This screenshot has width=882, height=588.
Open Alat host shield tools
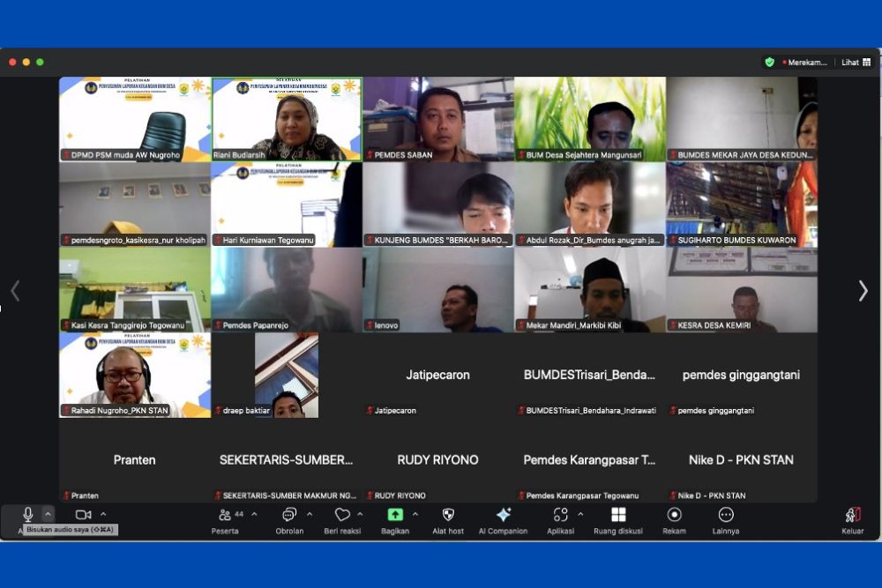pyautogui.click(x=448, y=515)
